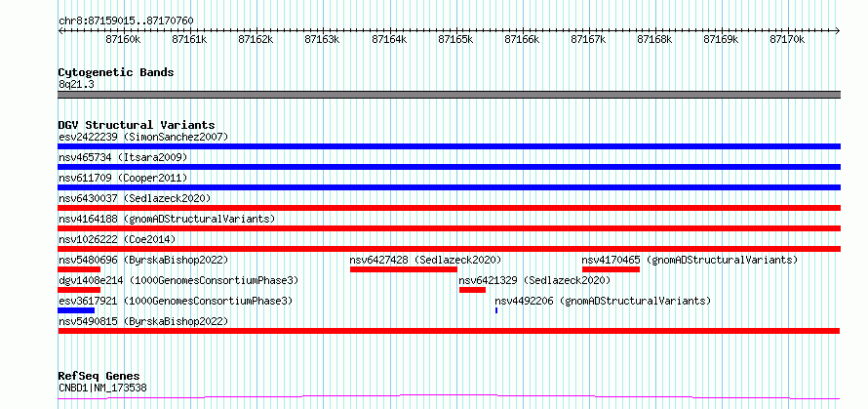The height and width of the screenshot is (409, 868).
Task: Select short red bar under nsv5480696
Action: (x=79, y=269)
